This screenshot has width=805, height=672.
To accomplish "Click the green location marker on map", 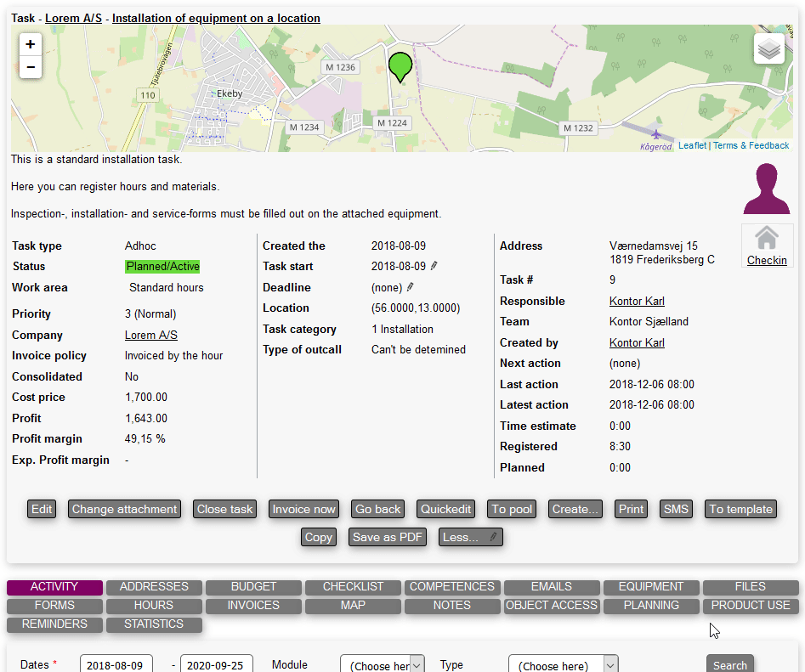I will tap(400, 65).
